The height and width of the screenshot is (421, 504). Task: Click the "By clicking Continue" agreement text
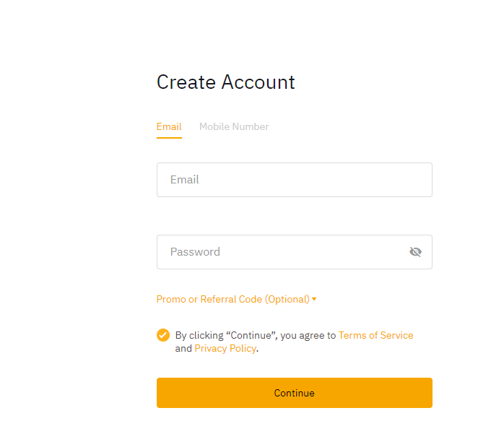256,335
